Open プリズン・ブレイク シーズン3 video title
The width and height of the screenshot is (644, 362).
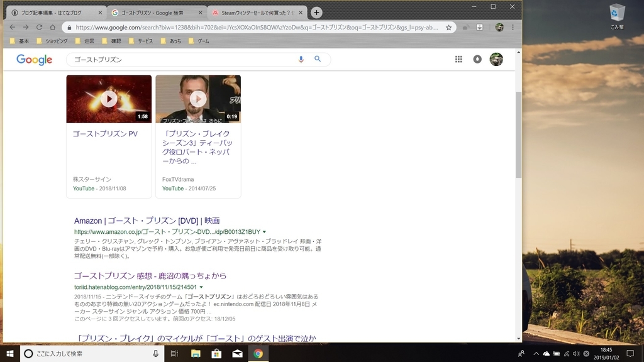[x=197, y=147]
